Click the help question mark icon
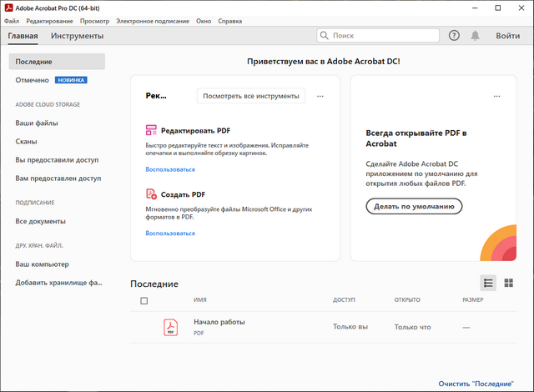 pos(454,36)
